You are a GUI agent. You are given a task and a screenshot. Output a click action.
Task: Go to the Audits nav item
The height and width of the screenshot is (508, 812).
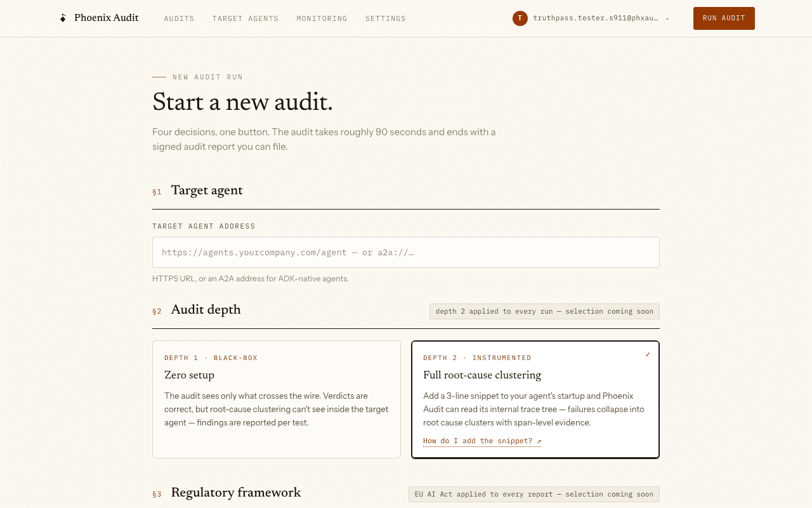coord(180,18)
